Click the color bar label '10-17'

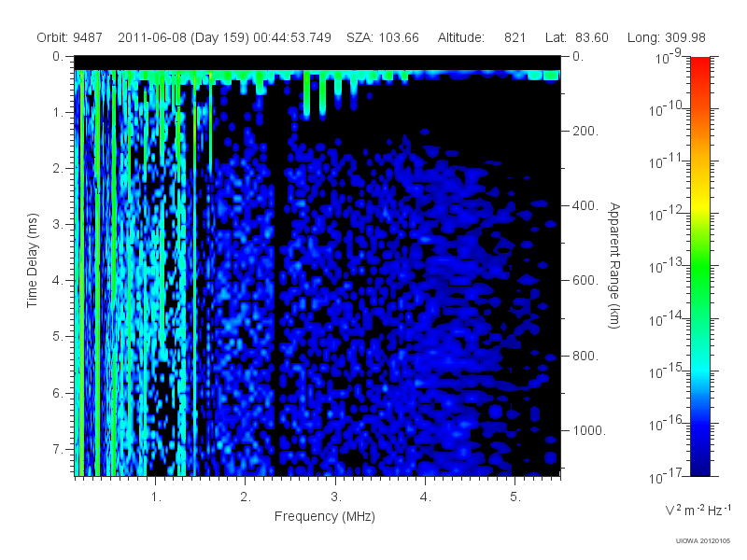point(668,476)
